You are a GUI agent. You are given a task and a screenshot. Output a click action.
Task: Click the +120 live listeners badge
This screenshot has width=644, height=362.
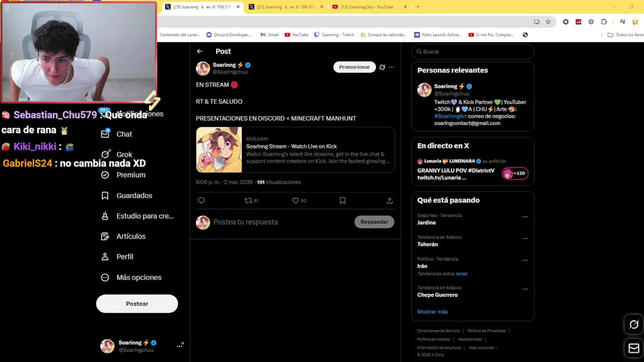click(x=514, y=173)
